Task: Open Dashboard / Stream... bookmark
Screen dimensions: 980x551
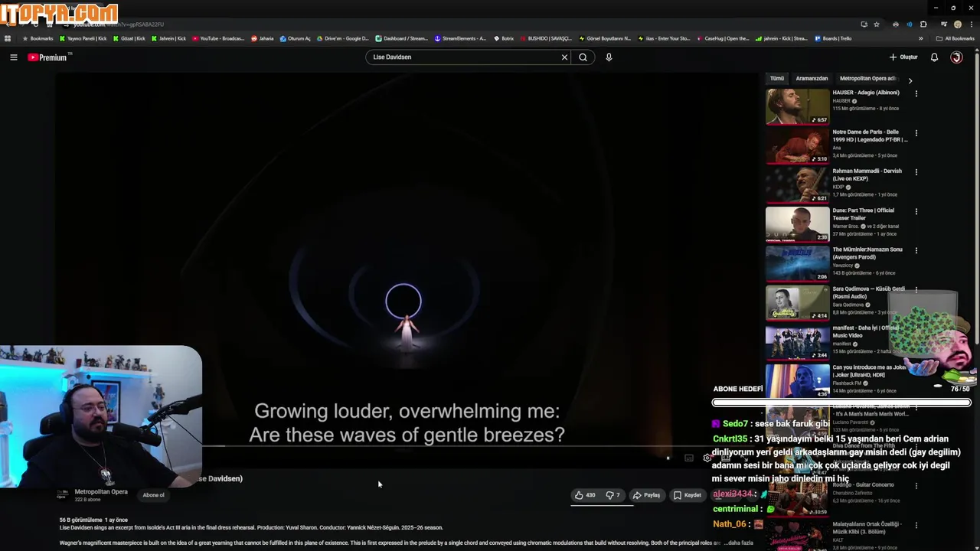Action: point(401,38)
